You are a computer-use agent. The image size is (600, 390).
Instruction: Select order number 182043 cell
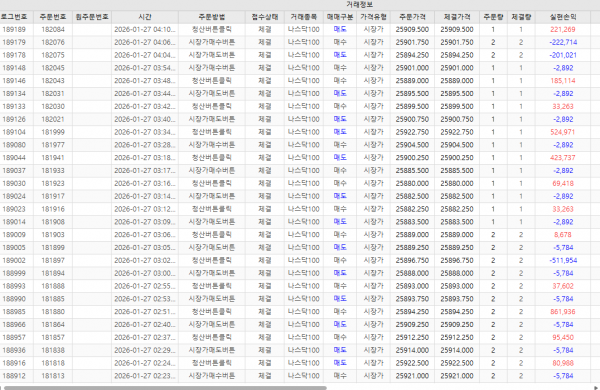pyautogui.click(x=53, y=81)
